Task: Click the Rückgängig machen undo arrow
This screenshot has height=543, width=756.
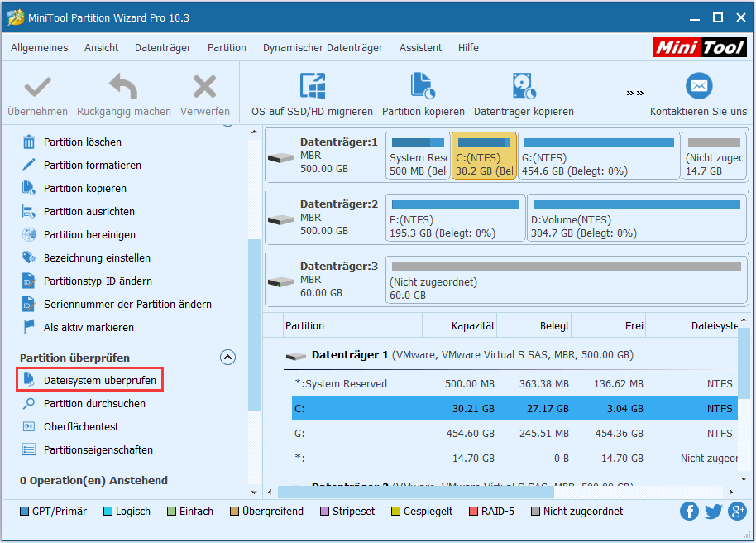Action: [123, 86]
